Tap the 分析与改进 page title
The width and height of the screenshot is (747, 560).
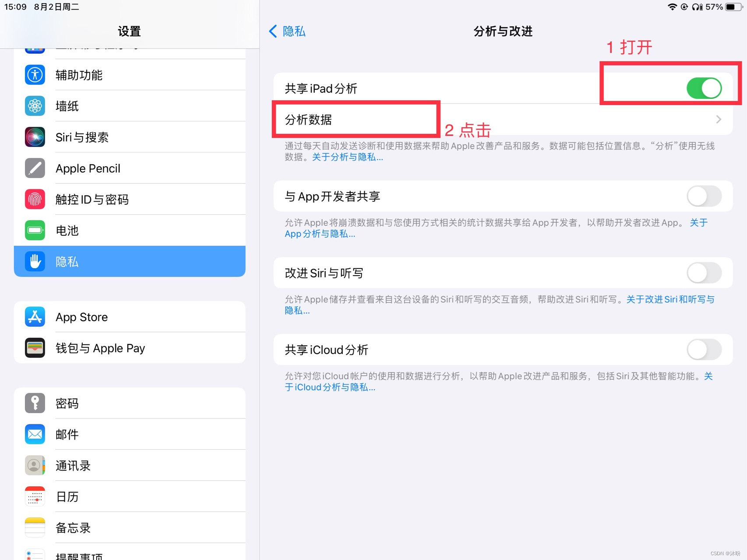(503, 31)
